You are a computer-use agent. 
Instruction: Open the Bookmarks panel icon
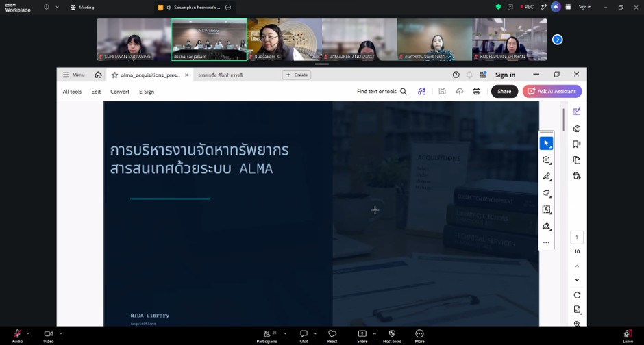click(x=577, y=144)
